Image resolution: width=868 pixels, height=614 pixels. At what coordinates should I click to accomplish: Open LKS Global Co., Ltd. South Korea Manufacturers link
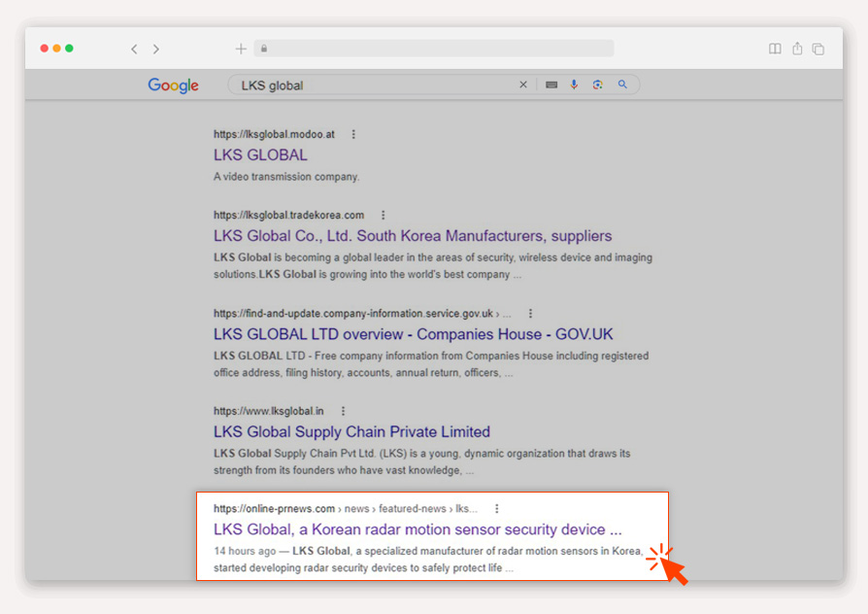pos(413,236)
